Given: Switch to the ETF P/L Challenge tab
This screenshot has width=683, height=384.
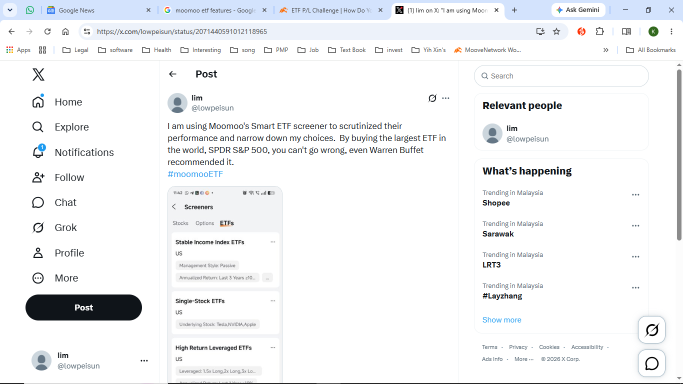Looking at the screenshot, I should (x=331, y=10).
